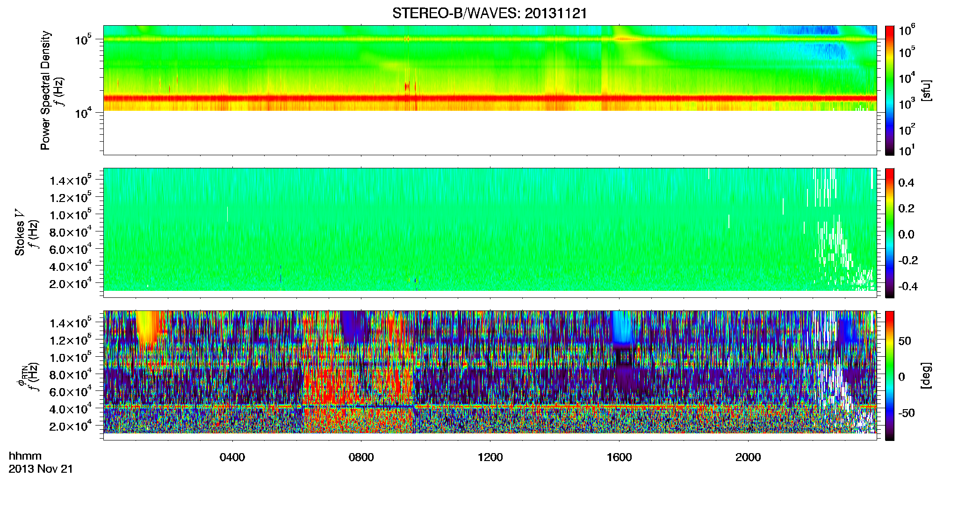Click the Stokes V axis title
This screenshot has width=980, height=505.
click(20, 233)
